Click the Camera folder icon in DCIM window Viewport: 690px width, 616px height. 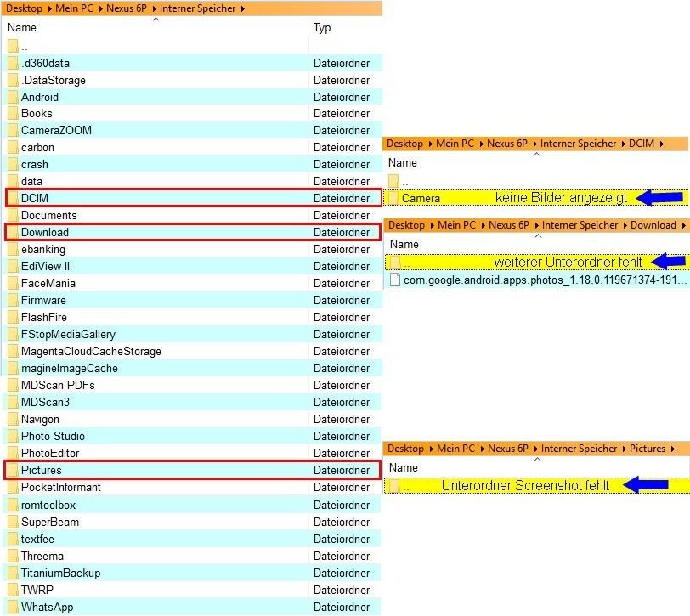393,198
